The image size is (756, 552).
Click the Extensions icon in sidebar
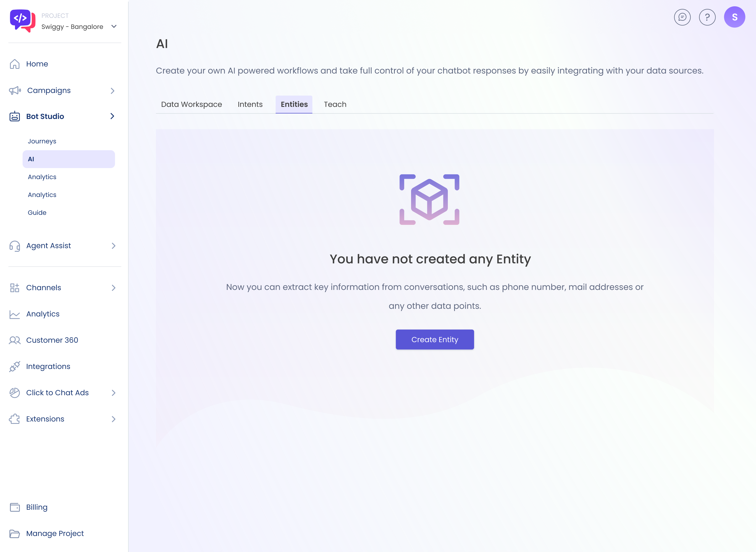[x=15, y=419]
